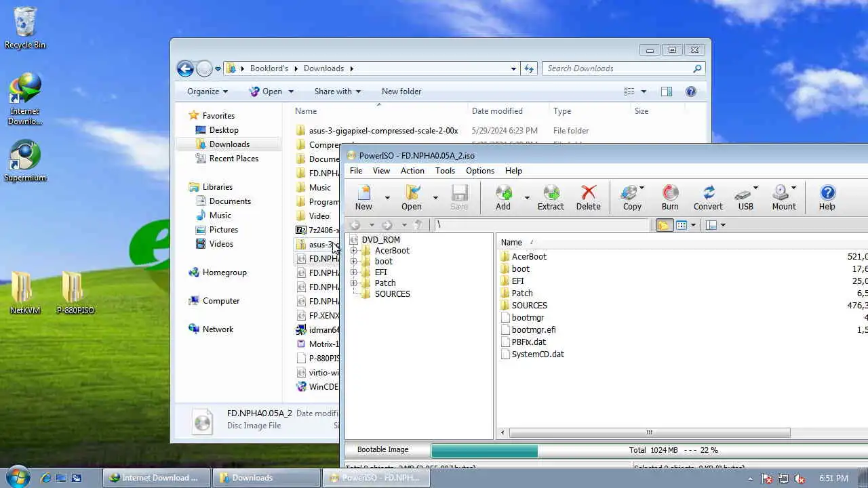
Task: Open the Options menu in PowerISO
Action: pyautogui.click(x=480, y=171)
